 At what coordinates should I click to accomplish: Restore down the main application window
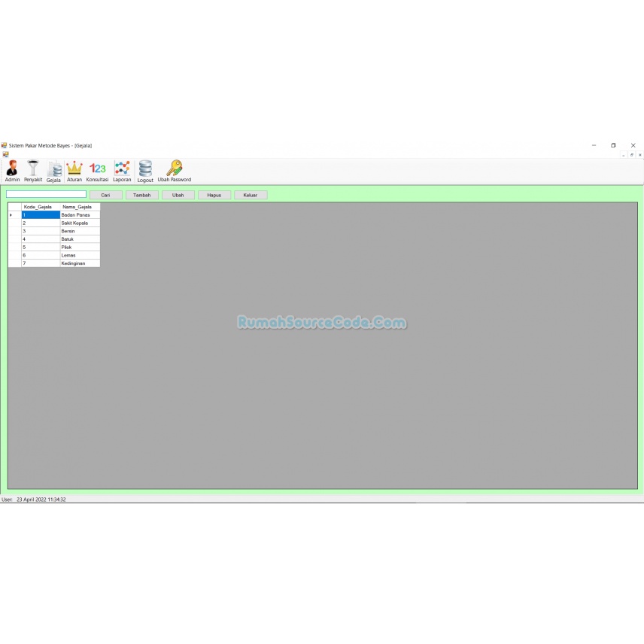[613, 145]
